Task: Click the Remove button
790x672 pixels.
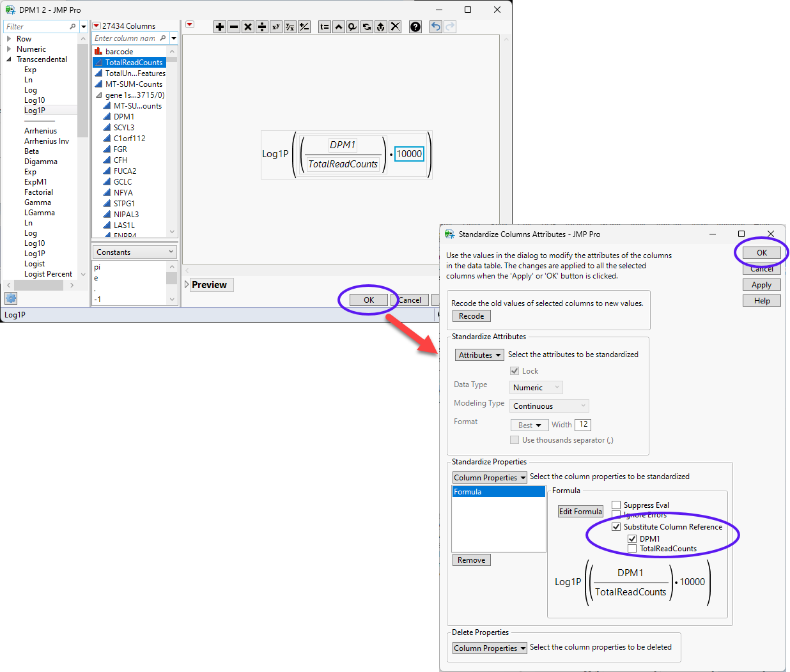Action: pos(472,560)
